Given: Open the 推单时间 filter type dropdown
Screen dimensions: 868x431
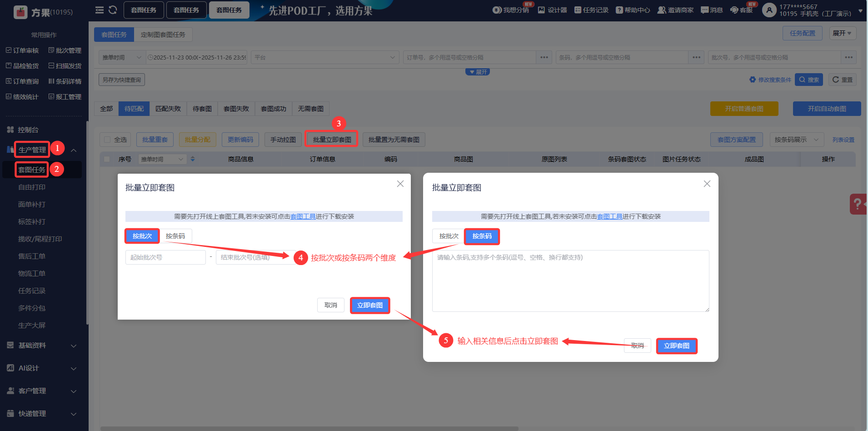Looking at the screenshot, I should click(122, 57).
